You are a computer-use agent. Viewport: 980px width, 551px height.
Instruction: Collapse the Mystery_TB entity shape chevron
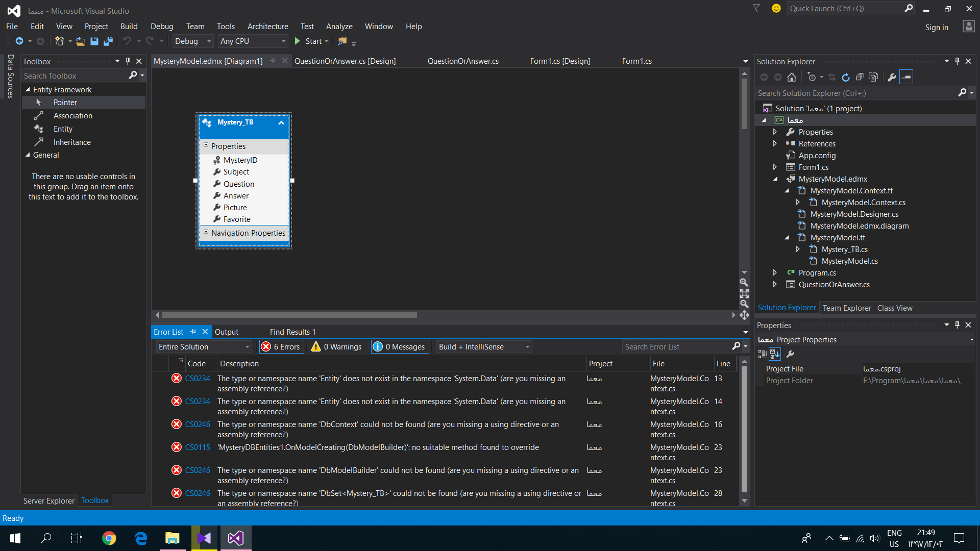(x=281, y=122)
